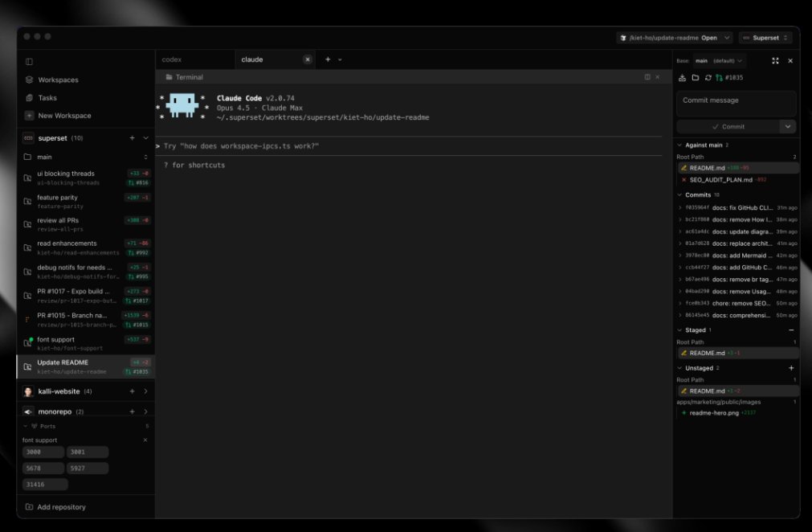
Task: Open the feature parity workspace
Action: click(85, 202)
